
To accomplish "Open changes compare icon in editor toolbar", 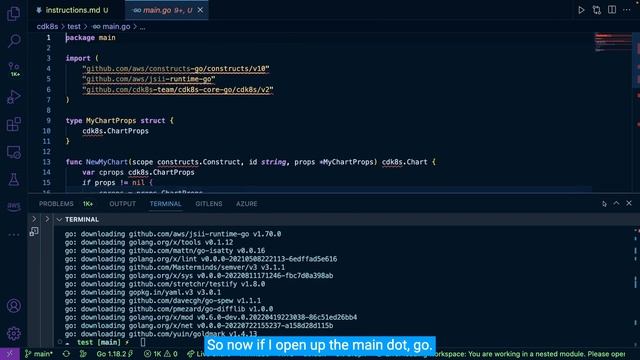I will pyautogui.click(x=596, y=10).
